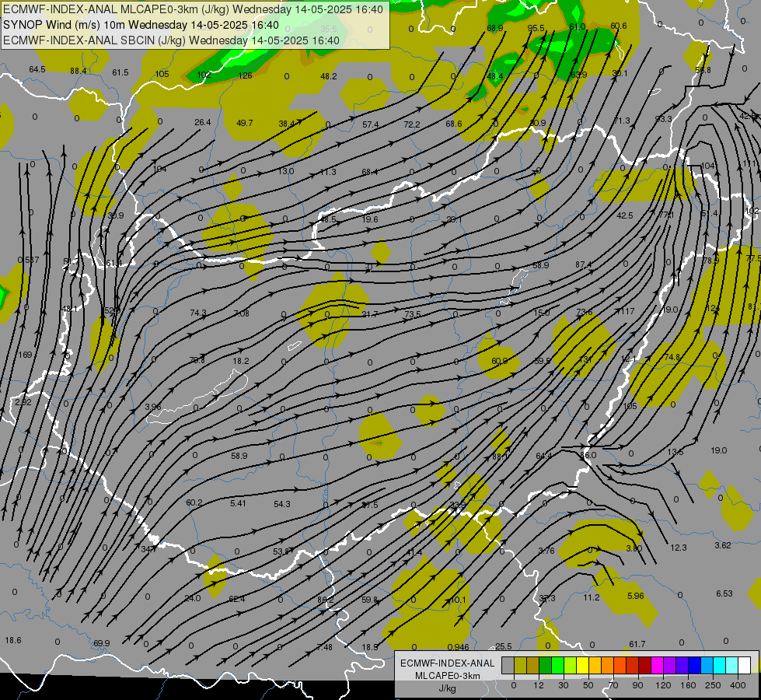The image size is (761, 700).
Task: Click the map value 42.5
Action: [x=625, y=215]
